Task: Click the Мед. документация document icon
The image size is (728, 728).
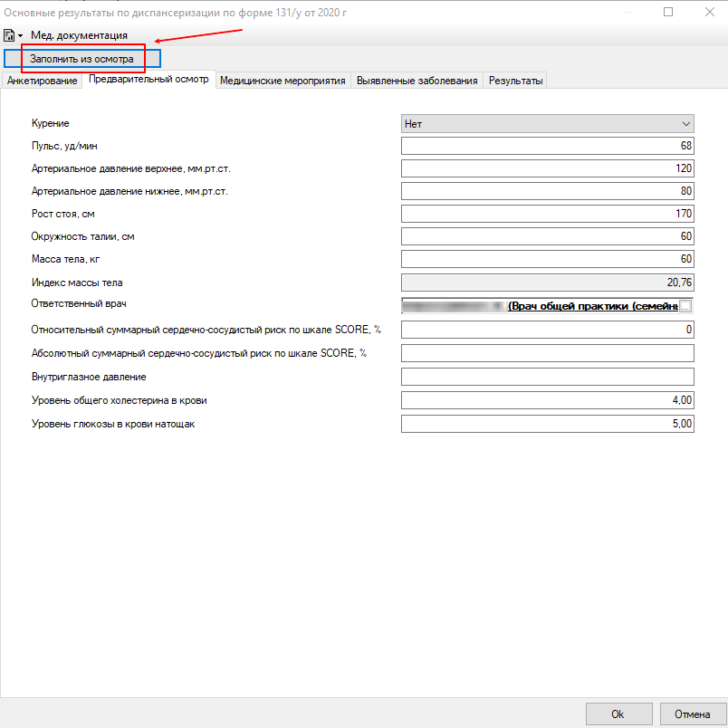Action: 10,35
